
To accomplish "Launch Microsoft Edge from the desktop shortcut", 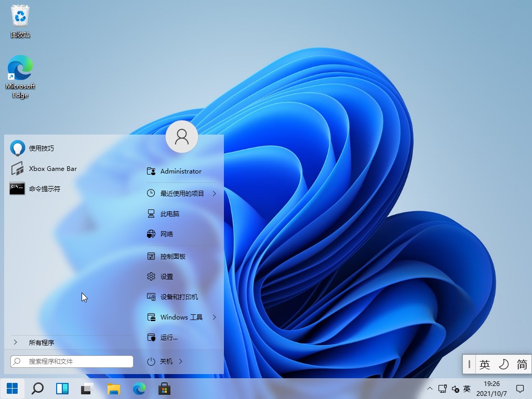I will [20, 76].
